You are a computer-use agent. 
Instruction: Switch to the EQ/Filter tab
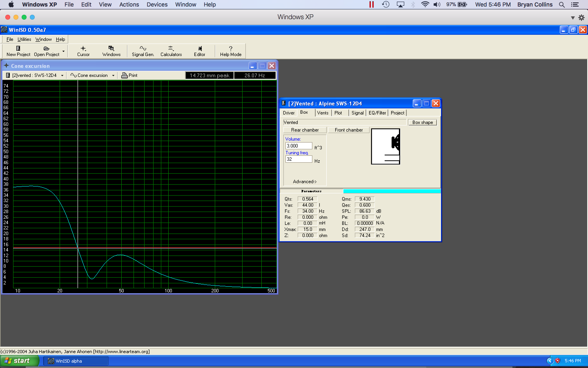[x=377, y=113]
